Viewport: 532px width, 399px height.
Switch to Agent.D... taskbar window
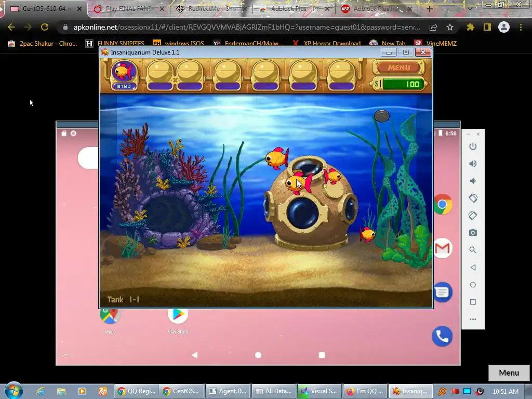pos(228,391)
